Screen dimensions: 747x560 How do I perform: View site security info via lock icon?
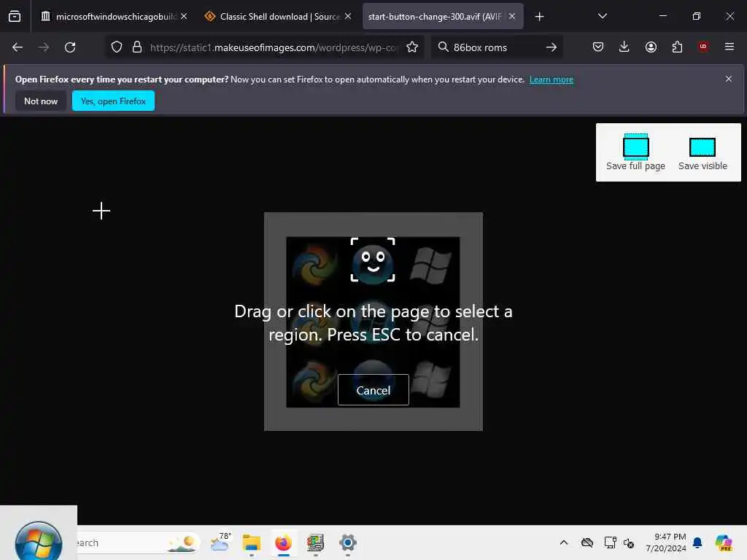point(137,47)
